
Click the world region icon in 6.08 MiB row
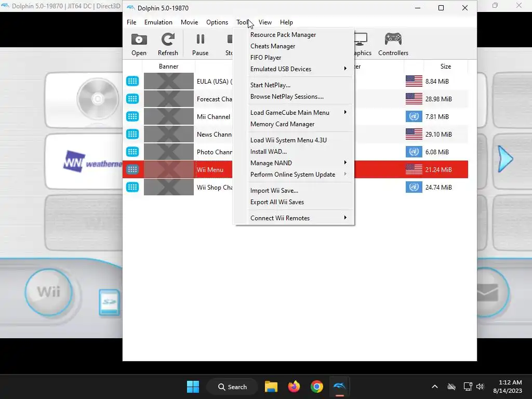coord(414,152)
